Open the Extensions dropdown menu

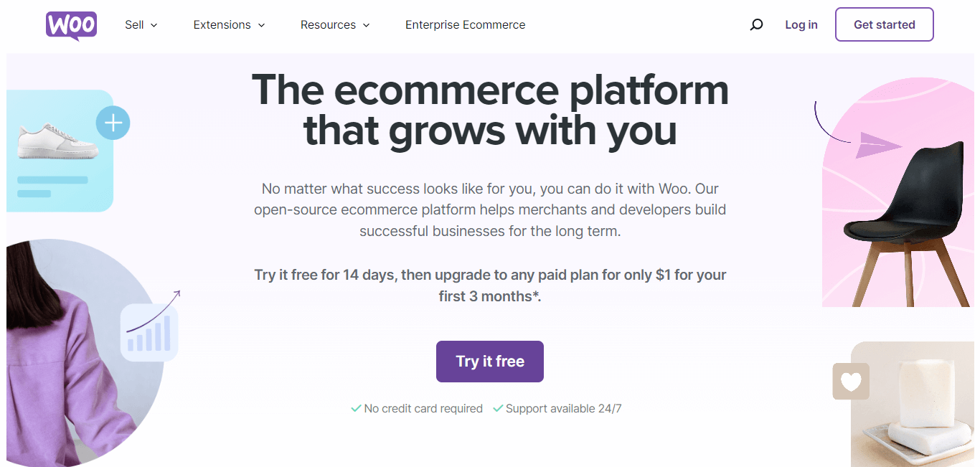[229, 24]
